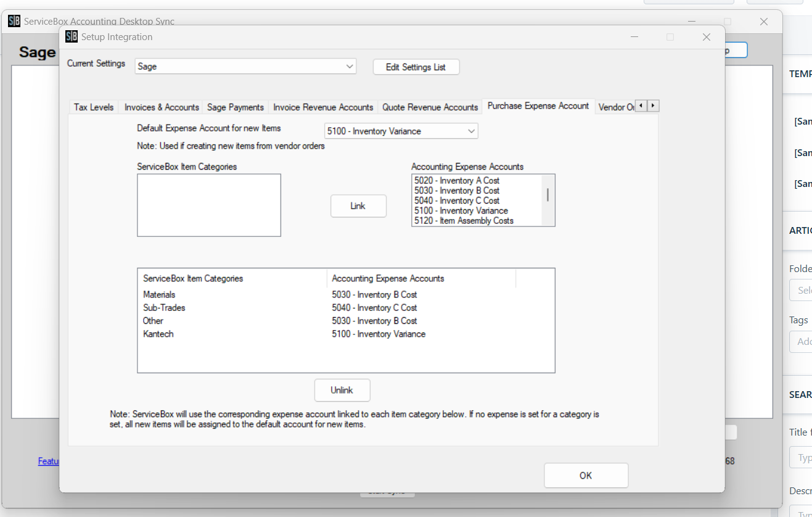Viewport: 812px width, 517px height.
Task: Click the empty ServiceBox Item Categories listbox
Action: point(209,205)
